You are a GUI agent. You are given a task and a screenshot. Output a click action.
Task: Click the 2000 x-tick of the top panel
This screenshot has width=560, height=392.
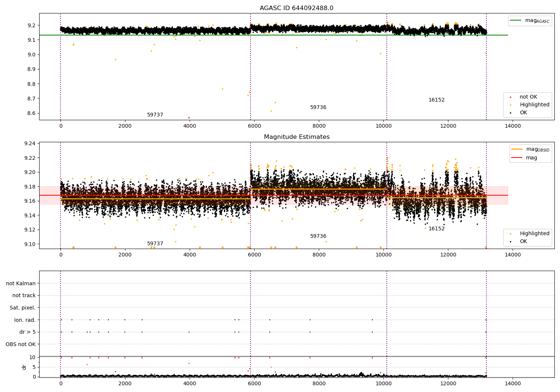coord(125,126)
